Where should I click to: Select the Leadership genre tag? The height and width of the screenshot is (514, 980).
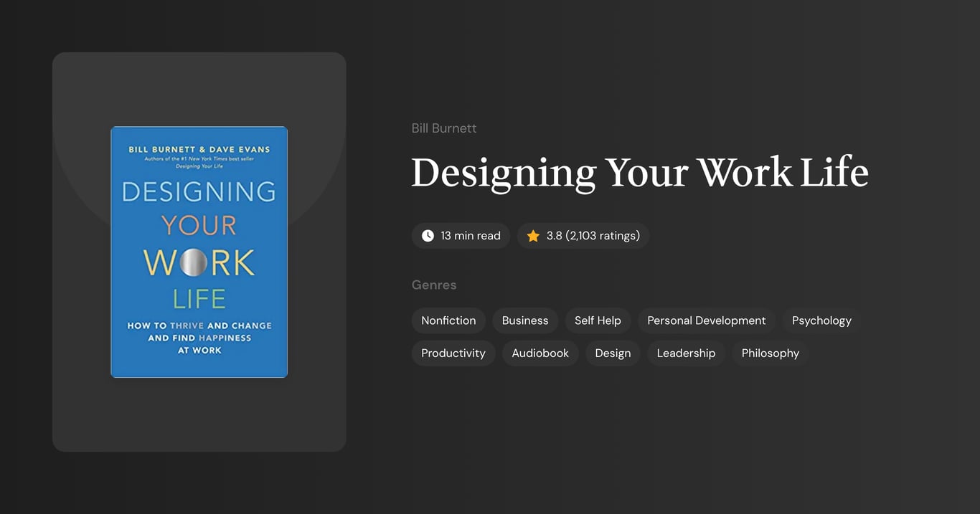[x=686, y=353]
